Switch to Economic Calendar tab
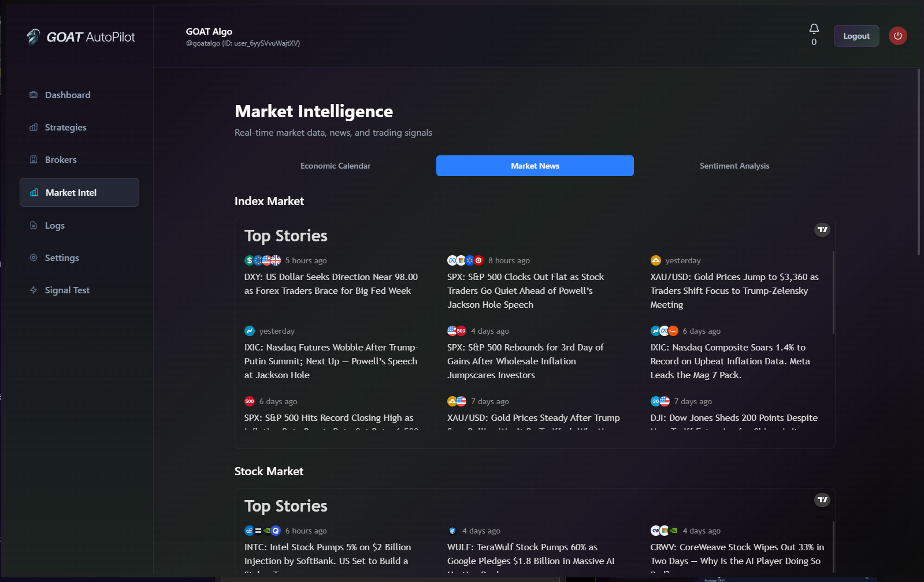The height and width of the screenshot is (582, 924). pyautogui.click(x=335, y=166)
